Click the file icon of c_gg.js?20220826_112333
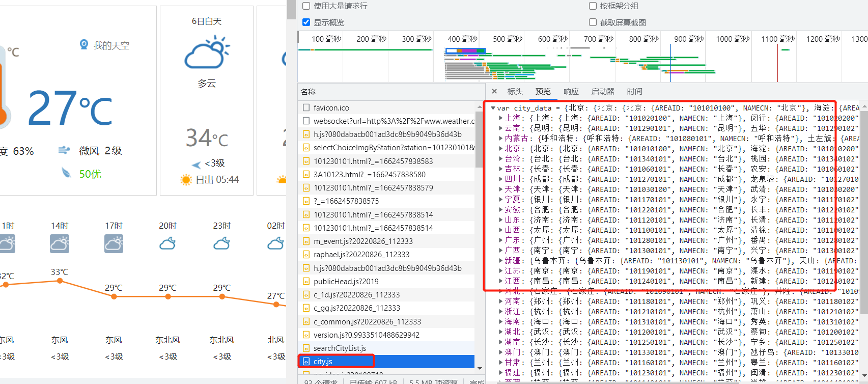This screenshot has width=868, height=384. point(306,308)
